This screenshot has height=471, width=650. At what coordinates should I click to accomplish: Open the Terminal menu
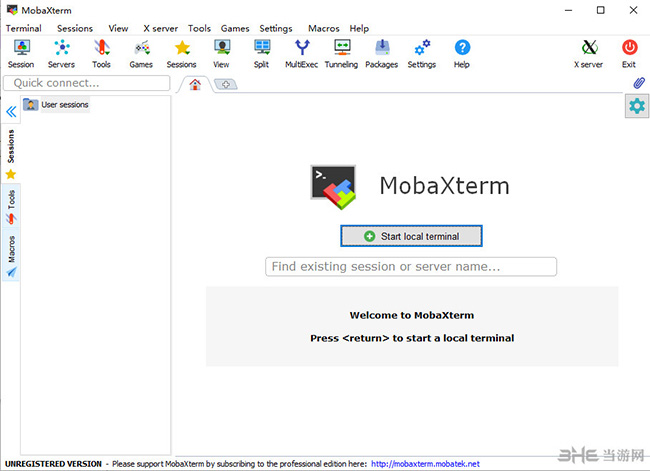[x=24, y=28]
